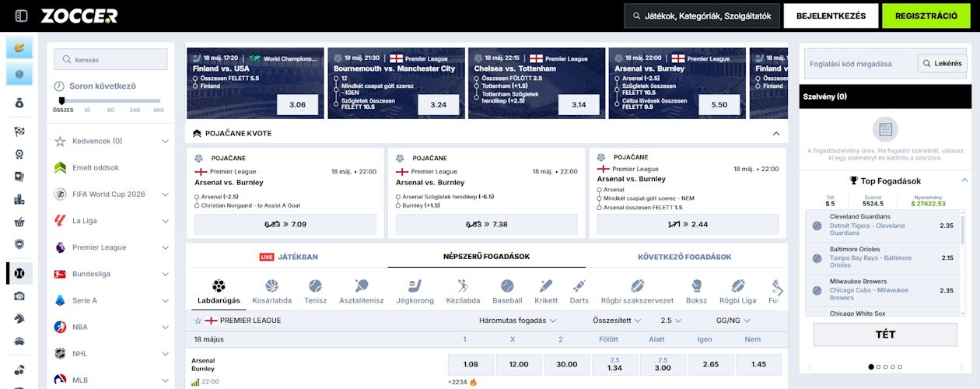The image size is (980, 389).
Task: Click the podium ranking icon in left rail
Action: click(x=19, y=199)
